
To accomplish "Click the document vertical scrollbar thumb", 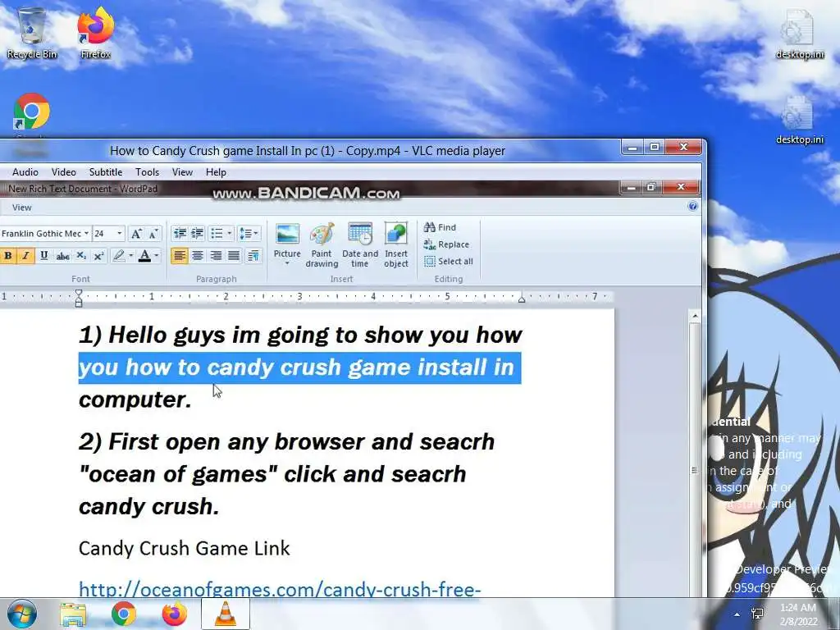I will pos(694,461).
